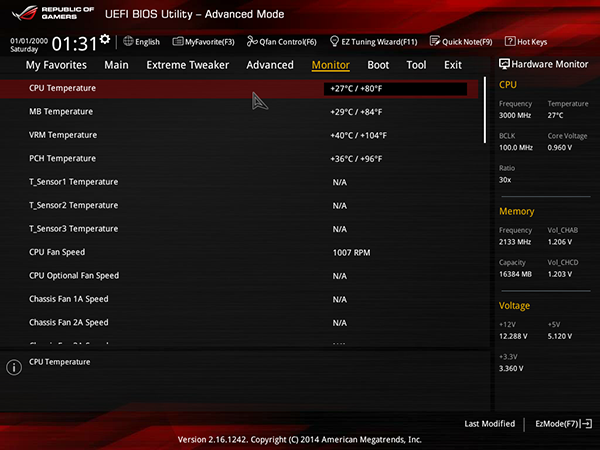Viewport: 600px width, 450px height.
Task: Click the 0.960 V core voltage value
Action: coord(559,147)
